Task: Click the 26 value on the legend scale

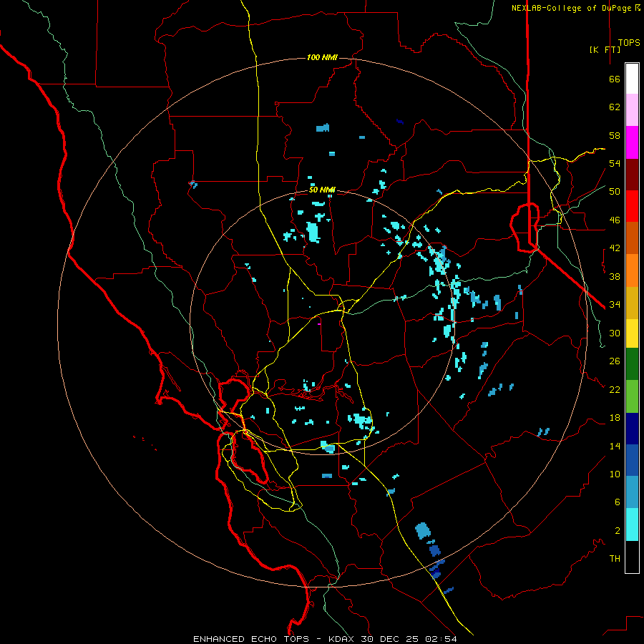Action: coord(615,361)
